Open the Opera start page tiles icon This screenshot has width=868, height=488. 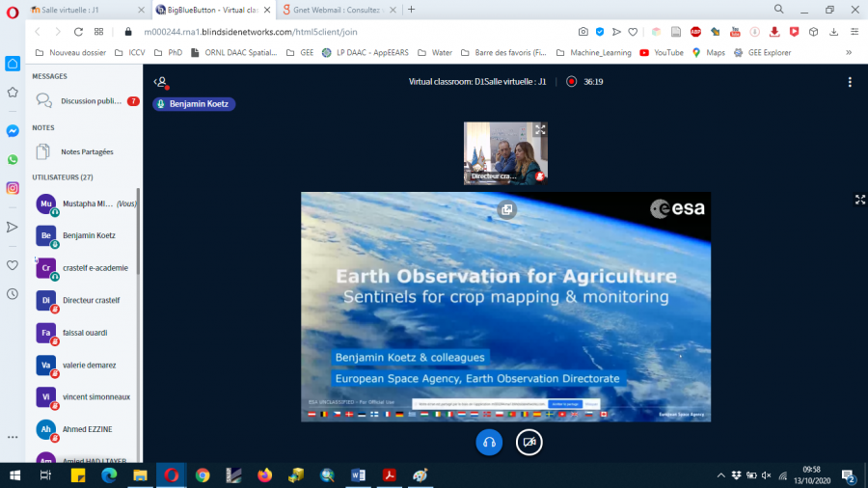tap(98, 32)
